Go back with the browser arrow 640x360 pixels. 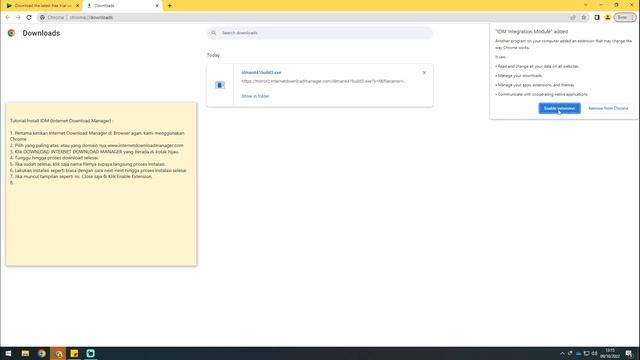(8, 18)
